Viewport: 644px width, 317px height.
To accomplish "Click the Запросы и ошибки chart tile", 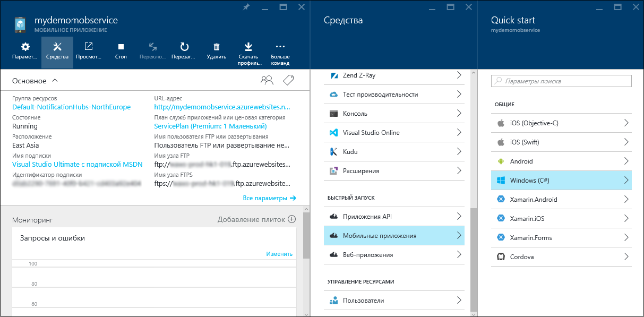I will pos(154,272).
